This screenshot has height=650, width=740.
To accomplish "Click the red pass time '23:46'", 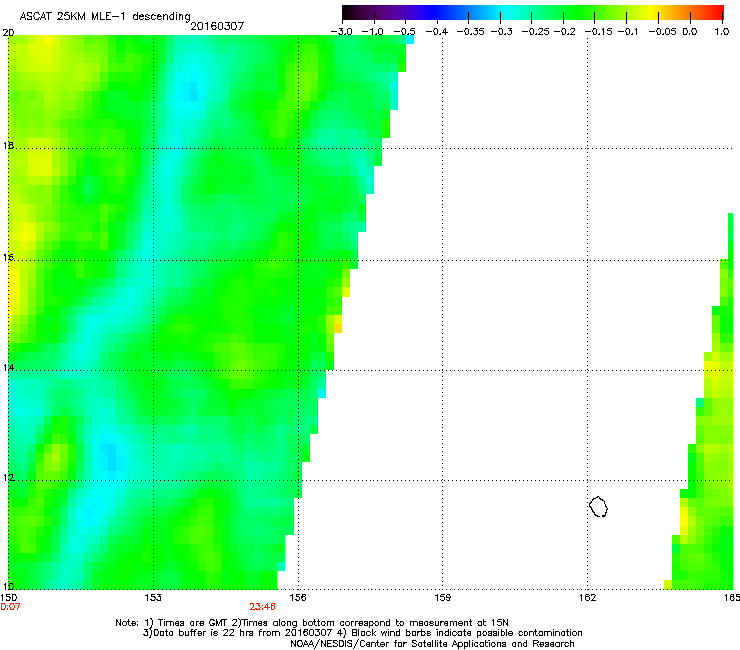I will tap(262, 607).
